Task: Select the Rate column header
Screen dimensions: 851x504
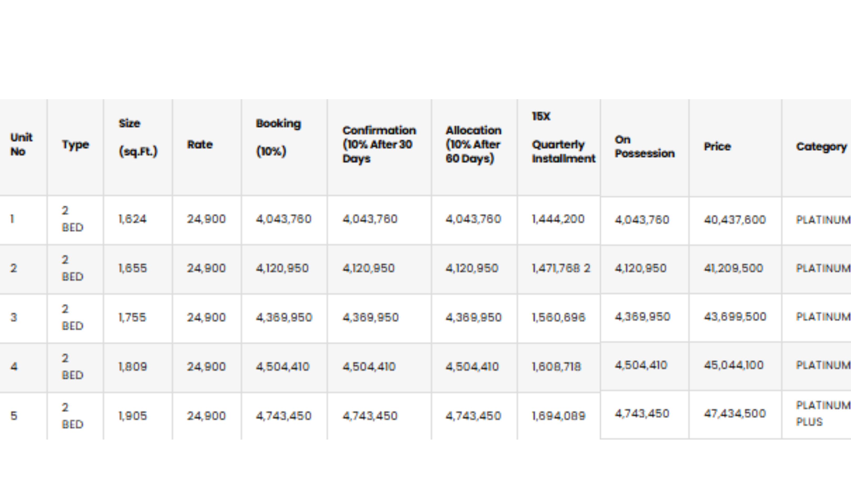Action: (x=200, y=144)
